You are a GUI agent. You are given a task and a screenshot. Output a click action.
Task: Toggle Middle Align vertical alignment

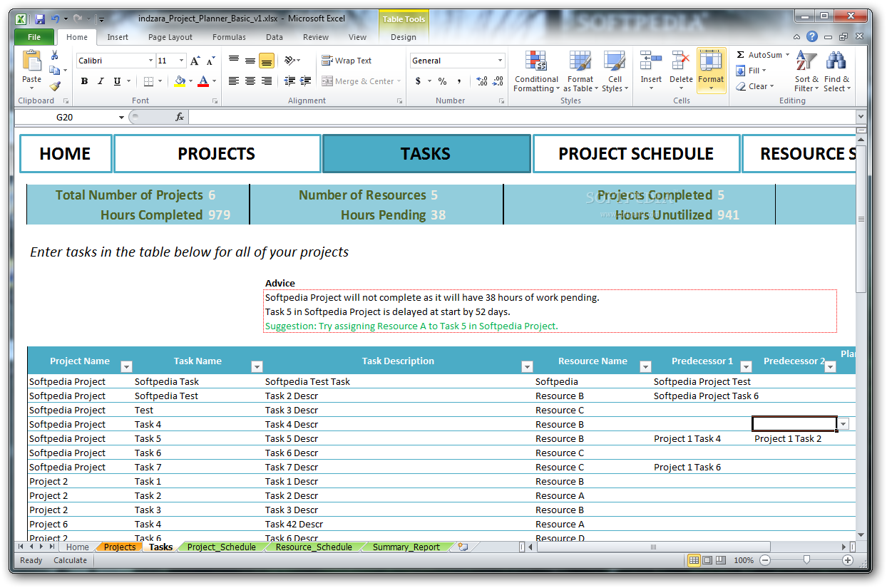point(250,61)
